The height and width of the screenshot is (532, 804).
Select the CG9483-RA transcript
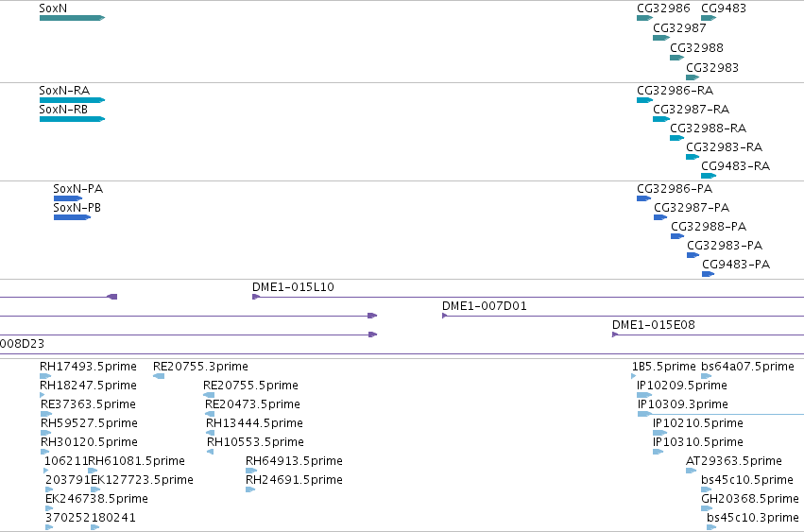[709, 176]
